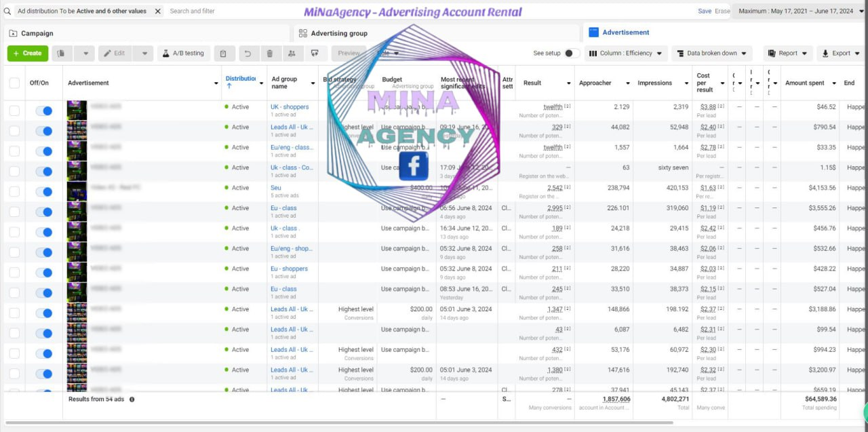Open the Eu - shoppers ad group link
Image resolution: width=868 pixels, height=432 pixels.
[x=290, y=269]
